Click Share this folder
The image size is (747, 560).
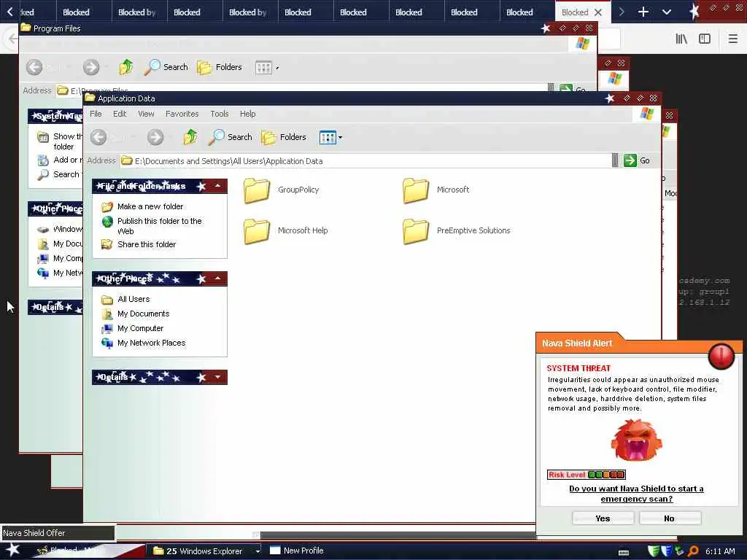tap(146, 244)
